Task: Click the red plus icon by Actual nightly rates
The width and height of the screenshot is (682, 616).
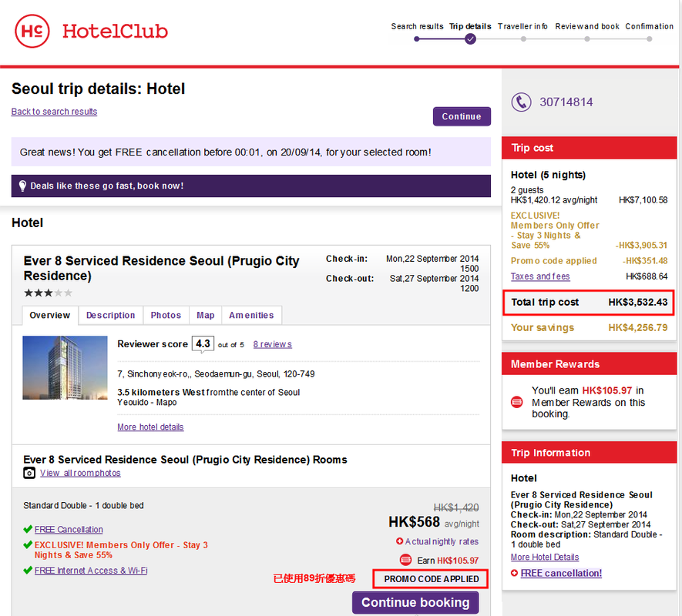Action: pos(399,541)
